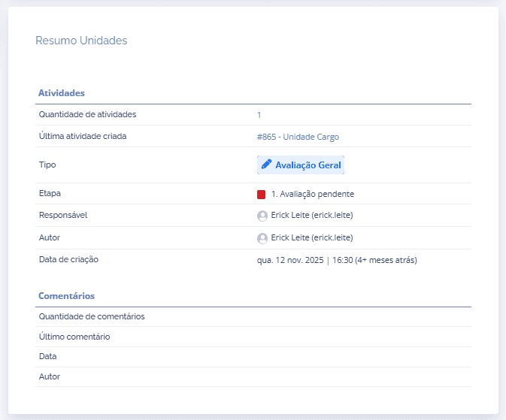This screenshot has width=506, height=420.
Task: Click the "Quantidade de atividades" label
Action: [x=87, y=114]
